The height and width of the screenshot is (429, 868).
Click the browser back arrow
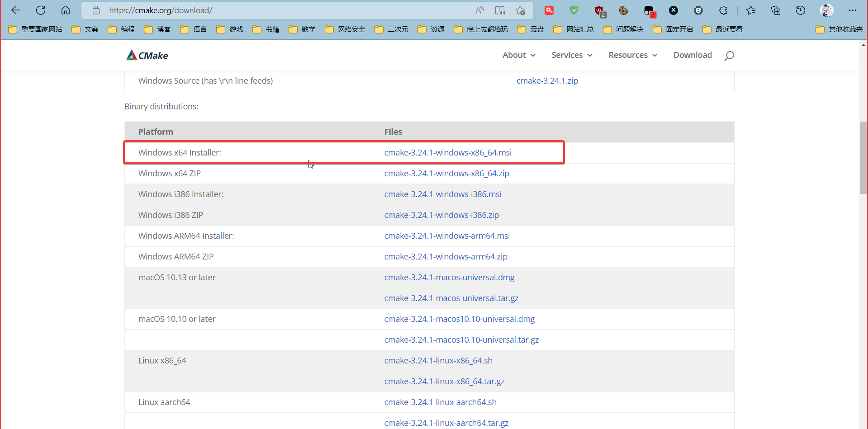click(x=16, y=10)
